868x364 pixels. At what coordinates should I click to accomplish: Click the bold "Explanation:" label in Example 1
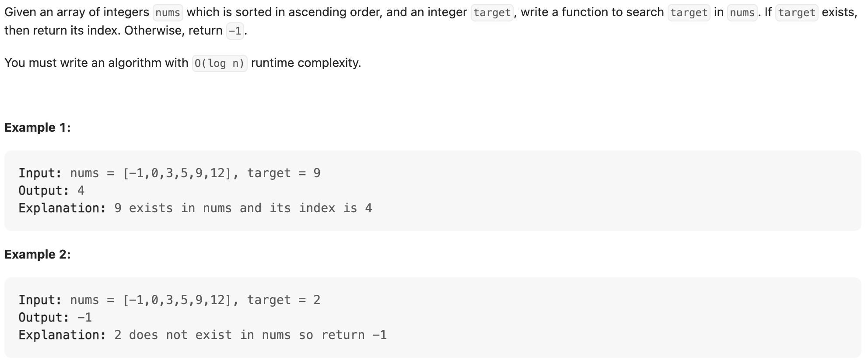point(62,208)
